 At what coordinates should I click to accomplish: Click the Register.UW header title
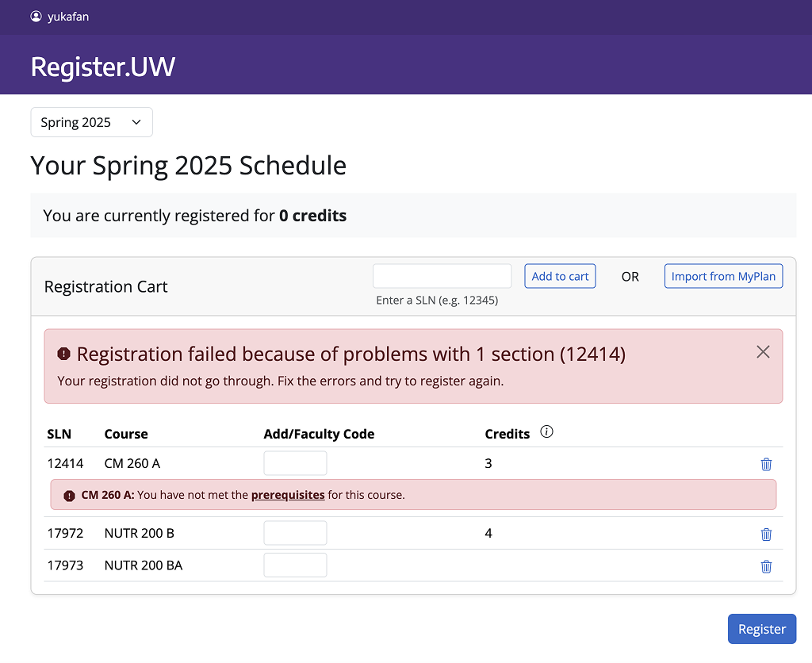pyautogui.click(x=103, y=67)
